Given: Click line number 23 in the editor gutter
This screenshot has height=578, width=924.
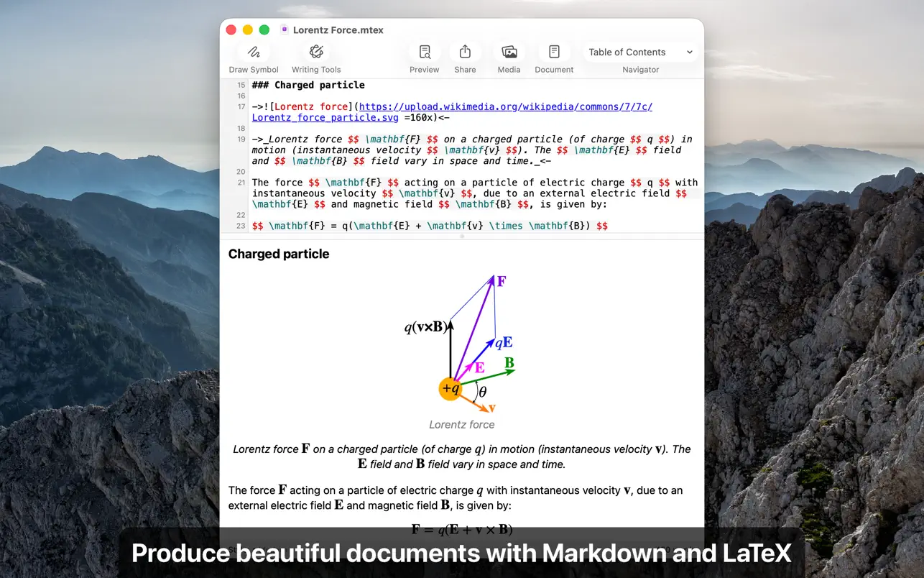Looking at the screenshot, I should [x=240, y=225].
